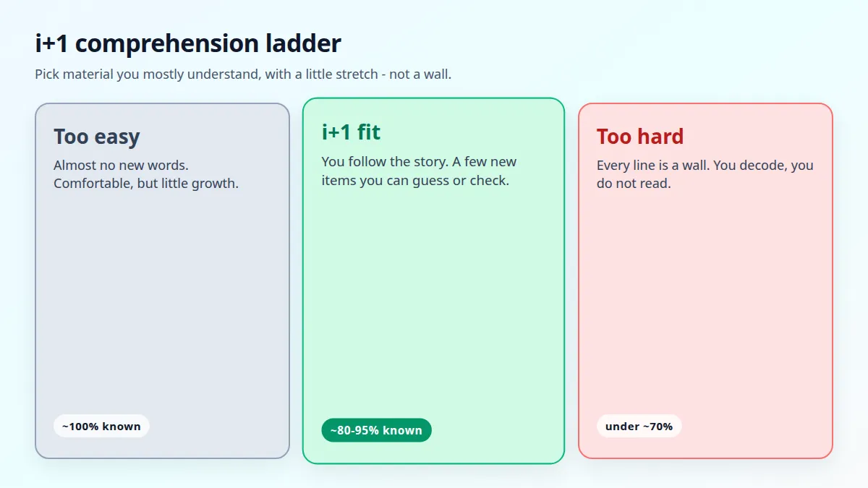Viewport: 868px width, 488px height.
Task: Select the Too hard card
Action: click(x=705, y=281)
